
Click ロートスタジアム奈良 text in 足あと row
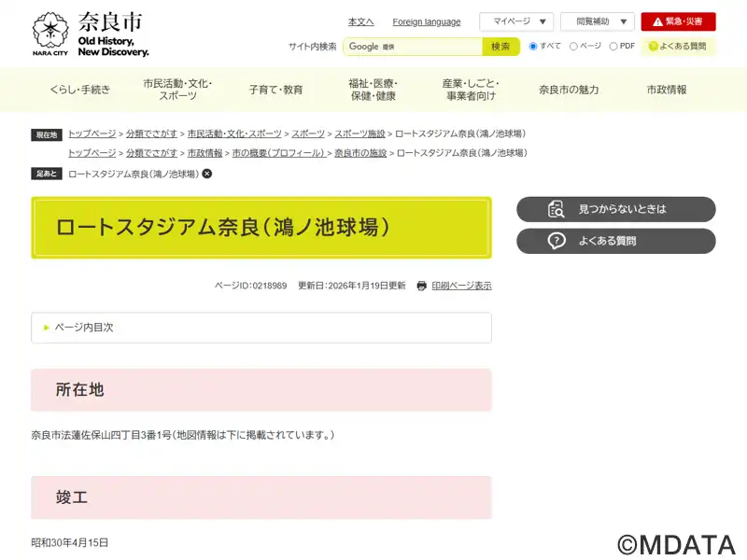[x=134, y=174]
